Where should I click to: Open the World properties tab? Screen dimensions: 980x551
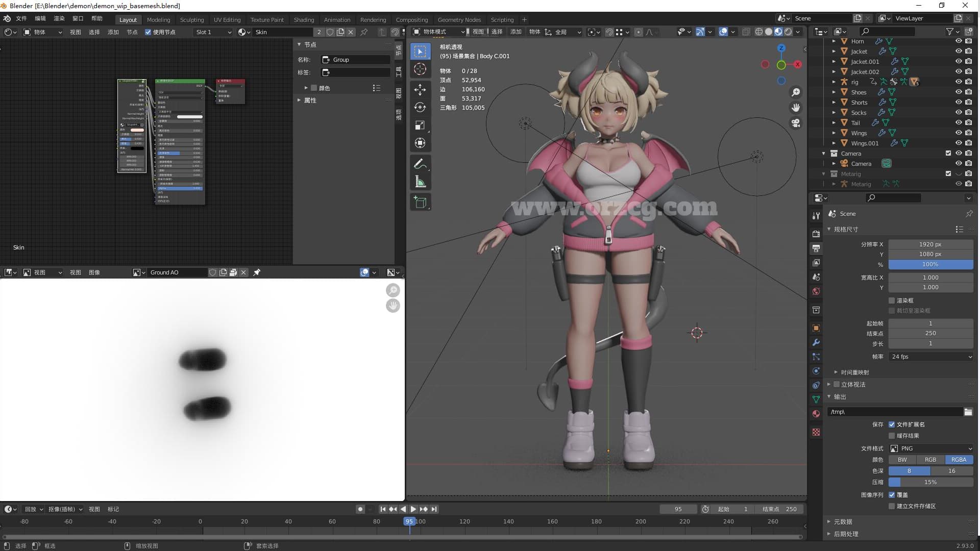tap(816, 291)
